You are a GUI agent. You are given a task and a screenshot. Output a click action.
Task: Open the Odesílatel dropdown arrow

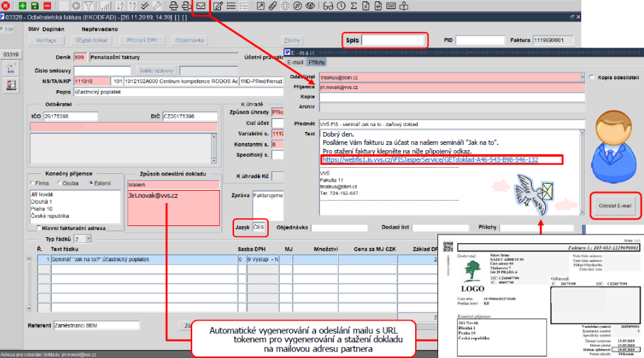pyautogui.click(x=582, y=77)
